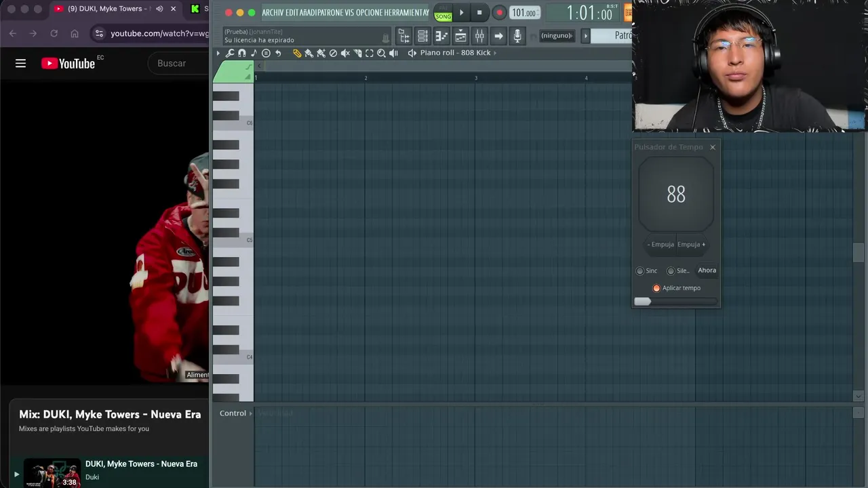The width and height of the screenshot is (868, 488).
Task: Click the tempo tapper bottom slider
Action: click(x=675, y=302)
